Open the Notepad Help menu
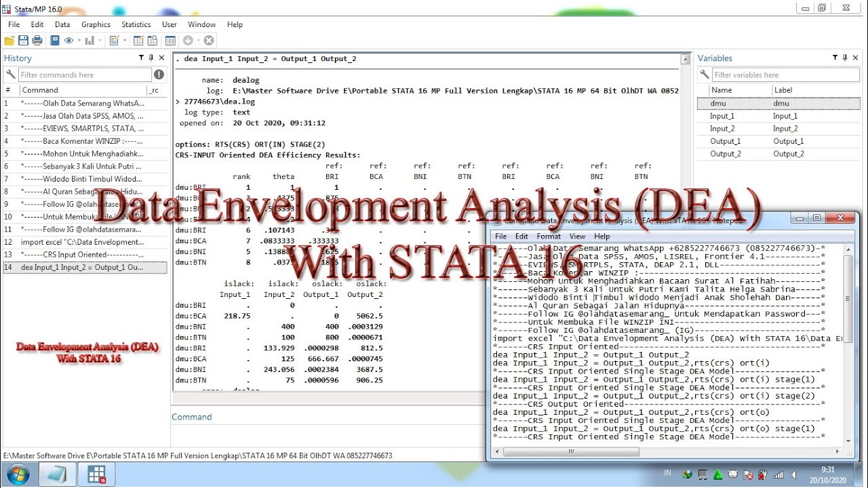The width and height of the screenshot is (868, 488). pyautogui.click(x=601, y=237)
